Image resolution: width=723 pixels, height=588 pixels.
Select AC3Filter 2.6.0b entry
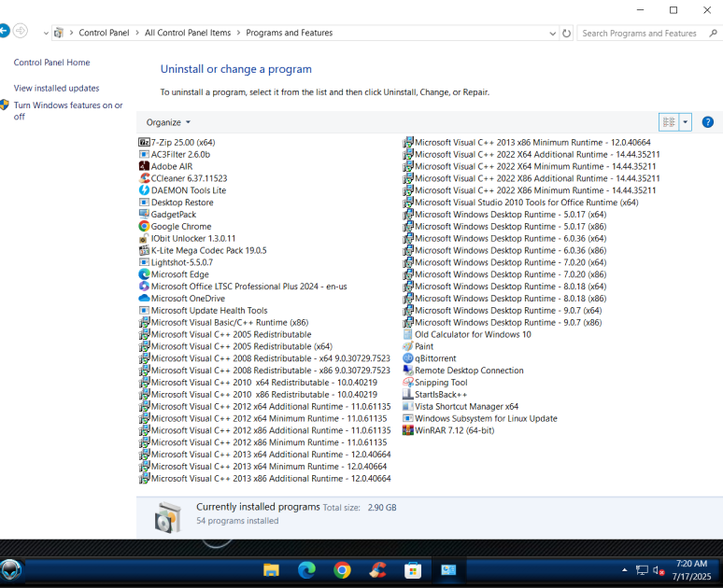point(175,154)
